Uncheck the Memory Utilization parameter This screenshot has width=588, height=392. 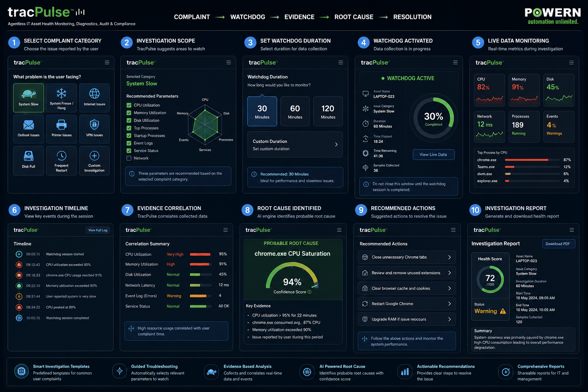[x=129, y=113]
